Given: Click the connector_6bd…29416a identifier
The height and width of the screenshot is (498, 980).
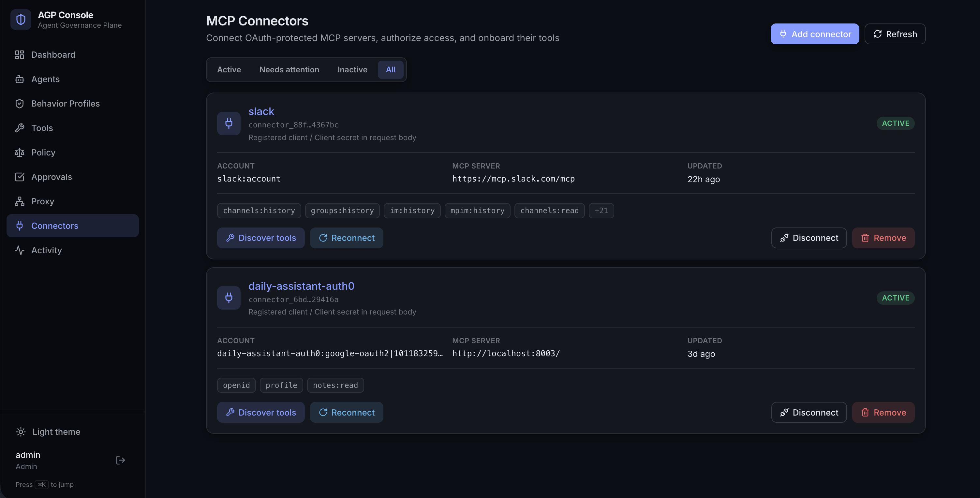Looking at the screenshot, I should tap(293, 300).
